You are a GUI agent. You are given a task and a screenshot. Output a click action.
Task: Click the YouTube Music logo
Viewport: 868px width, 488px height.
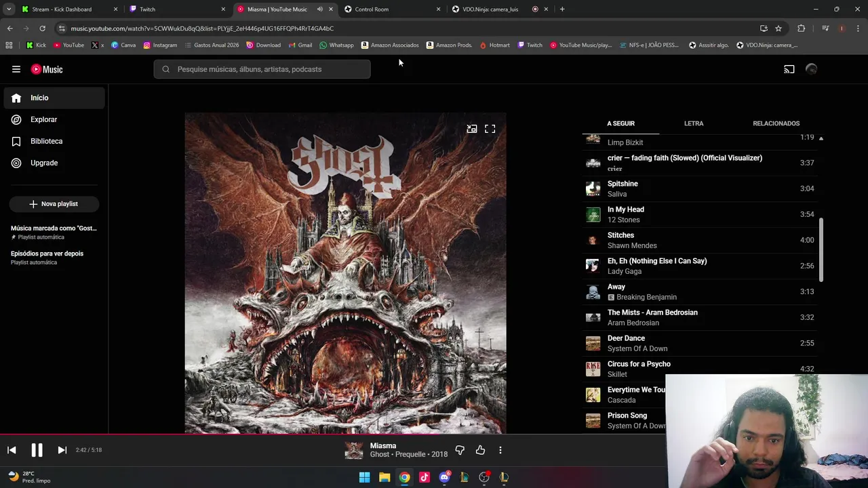tap(47, 69)
